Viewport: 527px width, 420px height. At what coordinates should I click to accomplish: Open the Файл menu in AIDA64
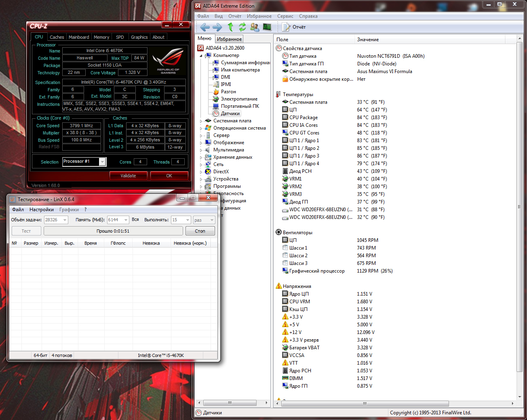tap(203, 16)
